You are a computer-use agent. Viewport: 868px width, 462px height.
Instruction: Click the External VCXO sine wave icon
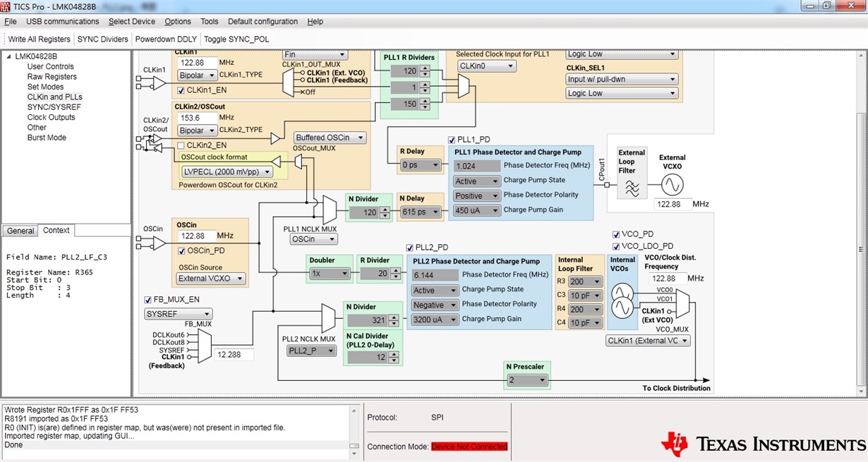click(672, 186)
